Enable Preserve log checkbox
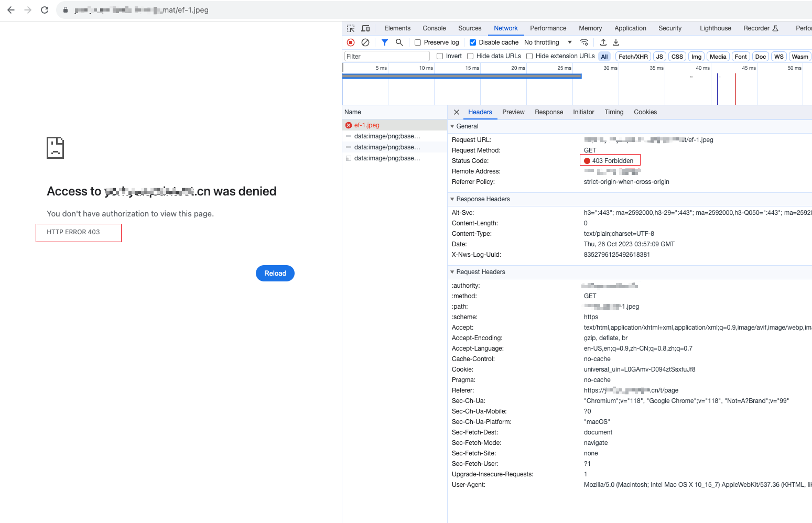The image size is (812, 523). (418, 42)
